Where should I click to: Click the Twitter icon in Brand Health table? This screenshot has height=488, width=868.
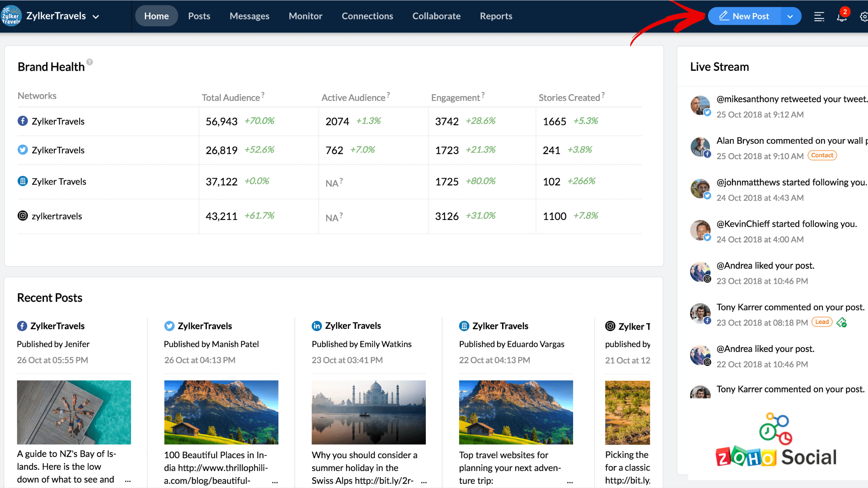coord(23,149)
